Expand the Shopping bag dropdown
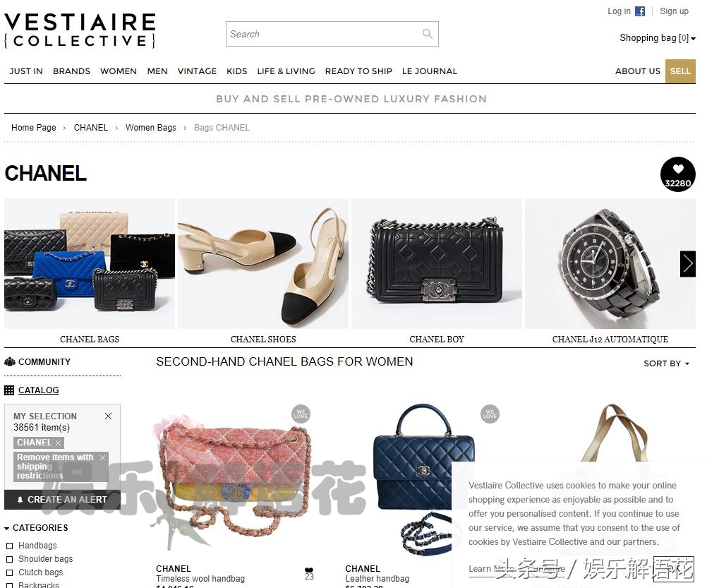Image resolution: width=707 pixels, height=588 pixels. point(658,38)
